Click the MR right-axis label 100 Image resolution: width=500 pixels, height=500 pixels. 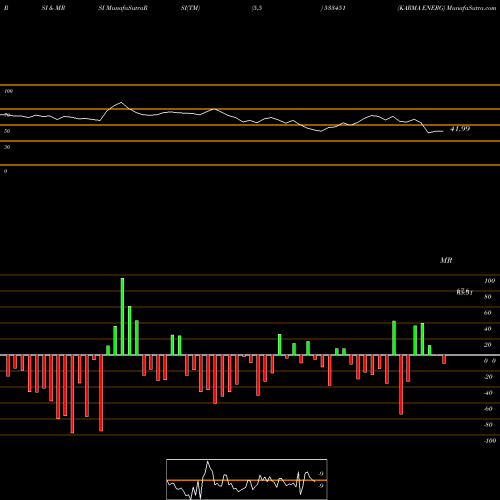tap(489, 281)
